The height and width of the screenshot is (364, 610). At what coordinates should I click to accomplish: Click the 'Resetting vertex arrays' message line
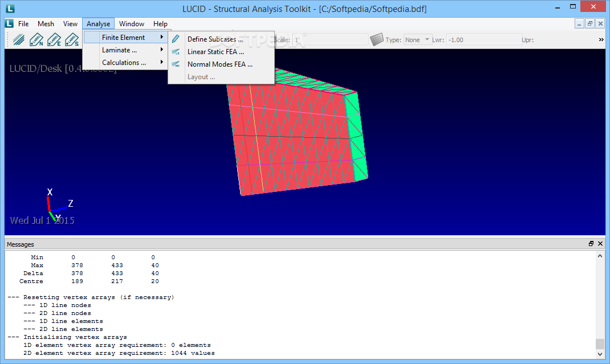coord(91,297)
